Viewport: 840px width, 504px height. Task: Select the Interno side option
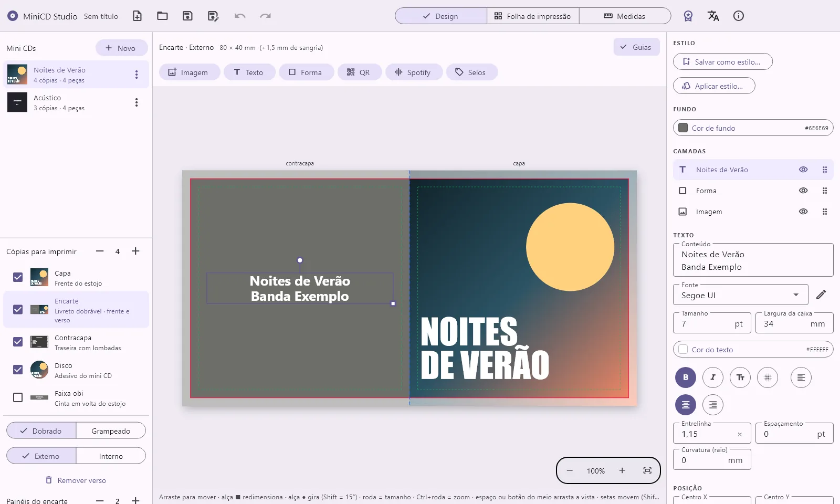(111, 456)
